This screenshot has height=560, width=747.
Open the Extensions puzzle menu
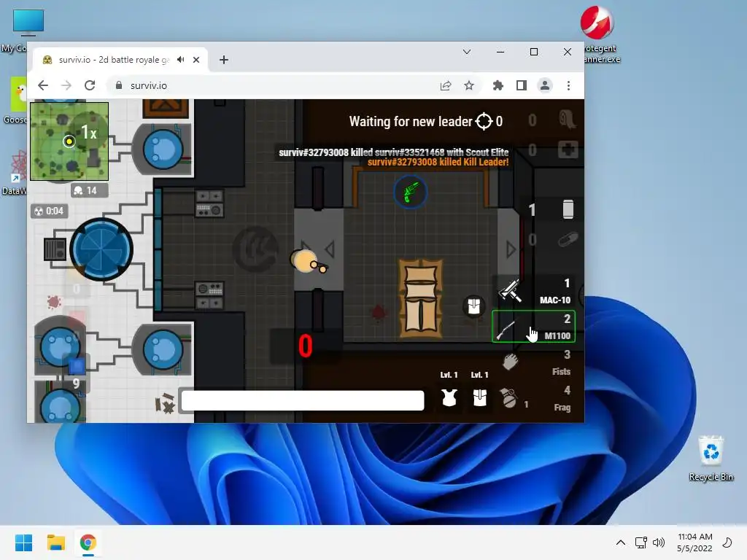pos(498,85)
